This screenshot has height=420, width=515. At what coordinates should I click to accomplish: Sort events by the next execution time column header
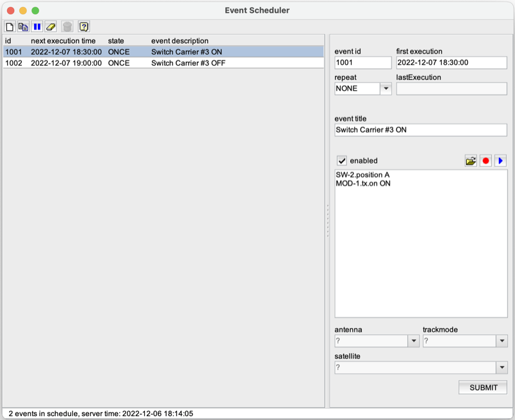(x=64, y=41)
